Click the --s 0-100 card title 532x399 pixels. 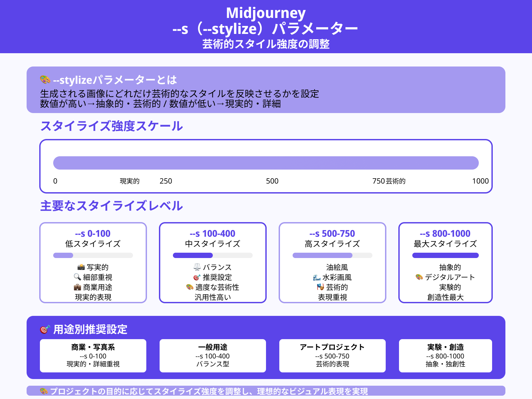pyautogui.click(x=93, y=233)
